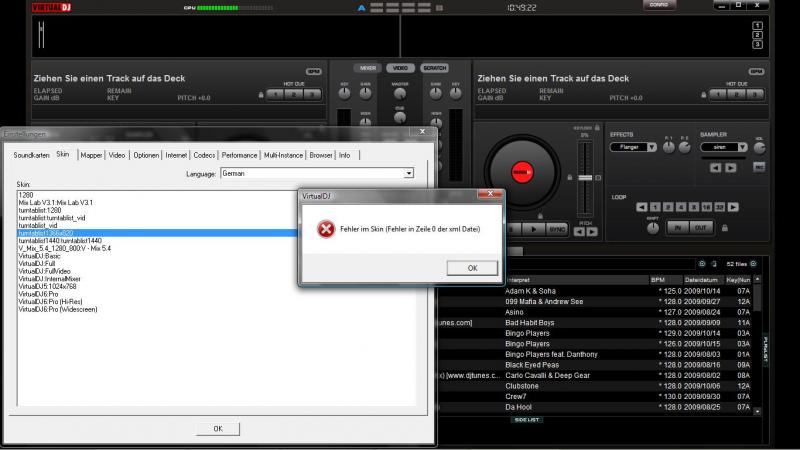Screen dimensions: 800x450
Task: Toggle hot cue lock on right deck
Action: coord(704,94)
